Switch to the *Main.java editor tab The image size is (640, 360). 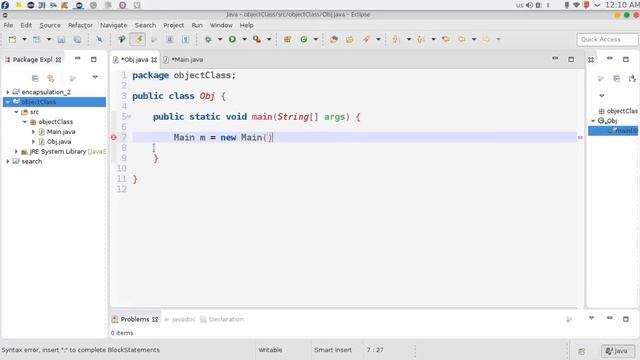(x=183, y=60)
